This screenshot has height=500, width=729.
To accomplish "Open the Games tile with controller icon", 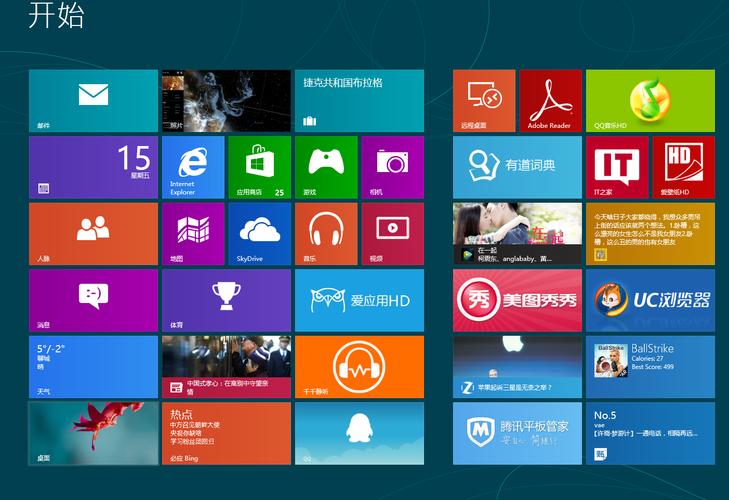I will [326, 167].
